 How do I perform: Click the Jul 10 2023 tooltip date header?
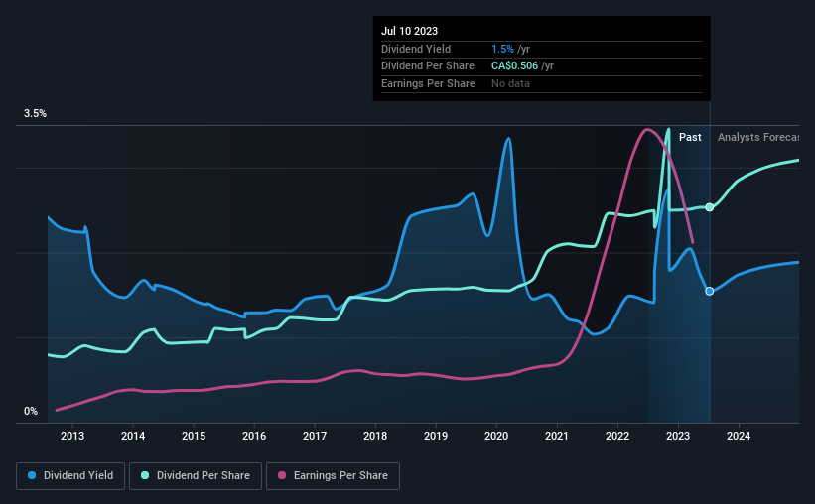coord(410,31)
